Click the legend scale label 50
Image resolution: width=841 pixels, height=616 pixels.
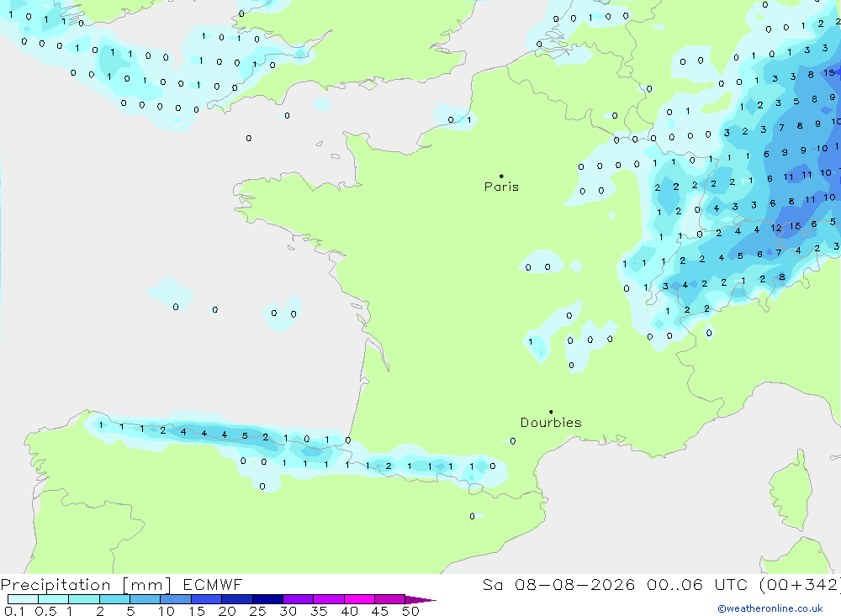coord(410,611)
